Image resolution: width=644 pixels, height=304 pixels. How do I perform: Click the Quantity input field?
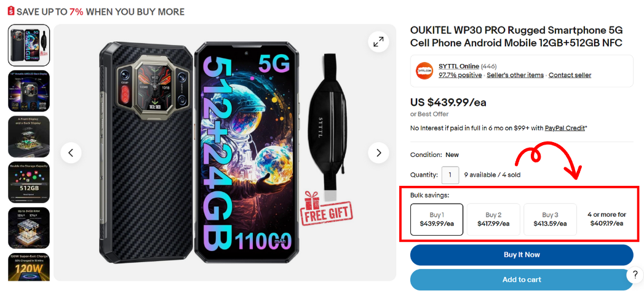(x=450, y=175)
